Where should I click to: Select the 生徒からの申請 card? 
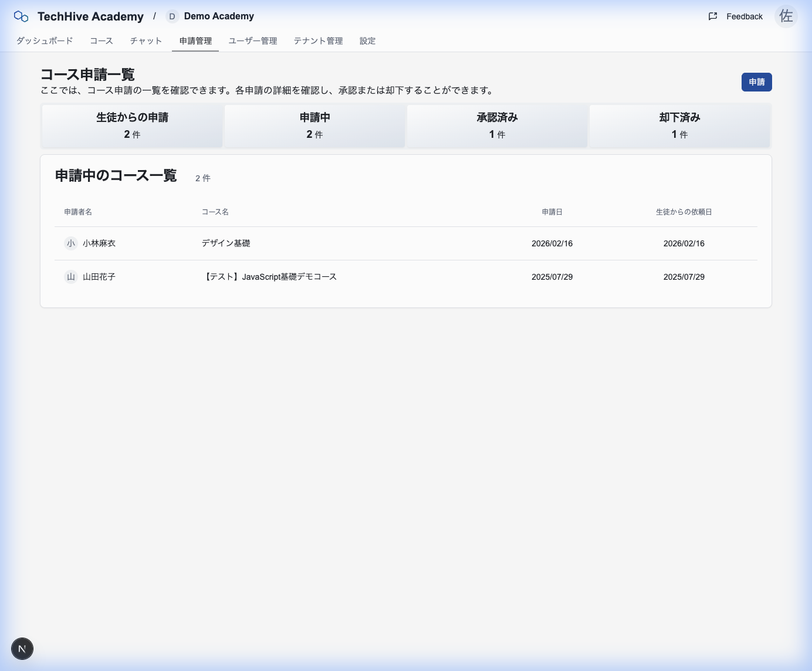point(132,126)
